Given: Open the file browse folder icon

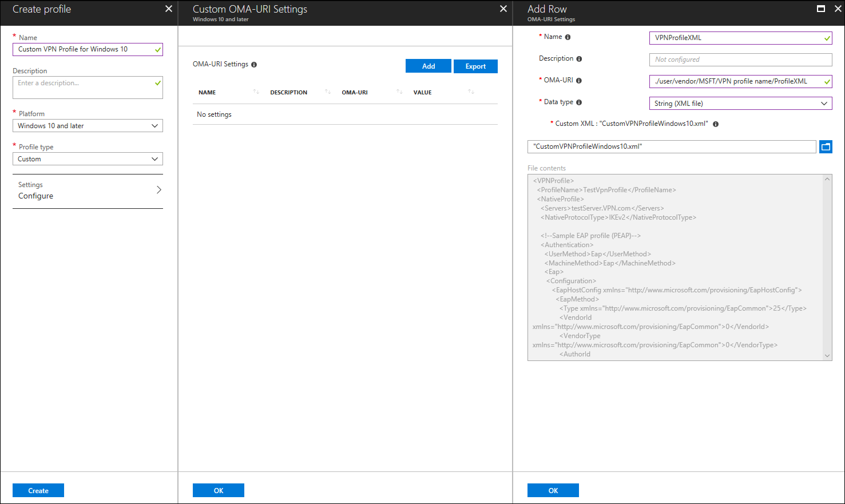Looking at the screenshot, I should pos(825,147).
